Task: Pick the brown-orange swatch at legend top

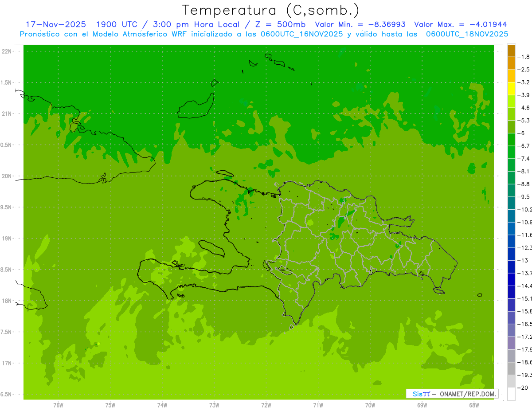Action: click(x=511, y=51)
